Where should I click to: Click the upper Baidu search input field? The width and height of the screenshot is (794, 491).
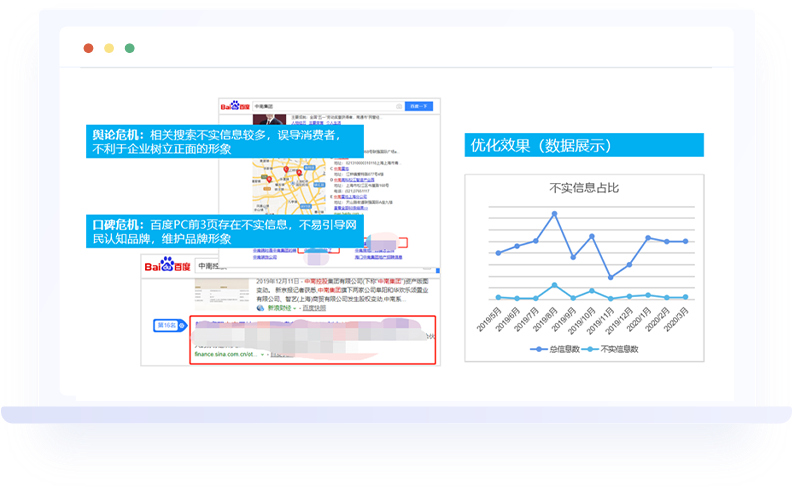(x=328, y=106)
